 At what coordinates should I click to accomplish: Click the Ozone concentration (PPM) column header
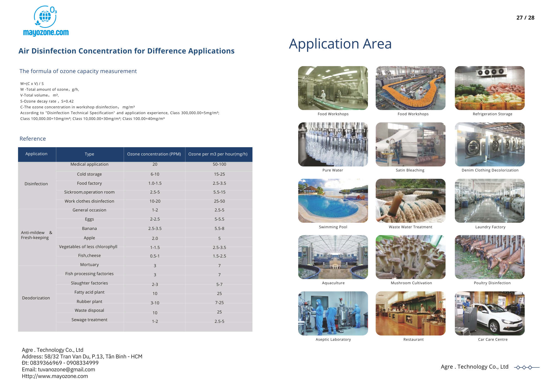coord(154,154)
